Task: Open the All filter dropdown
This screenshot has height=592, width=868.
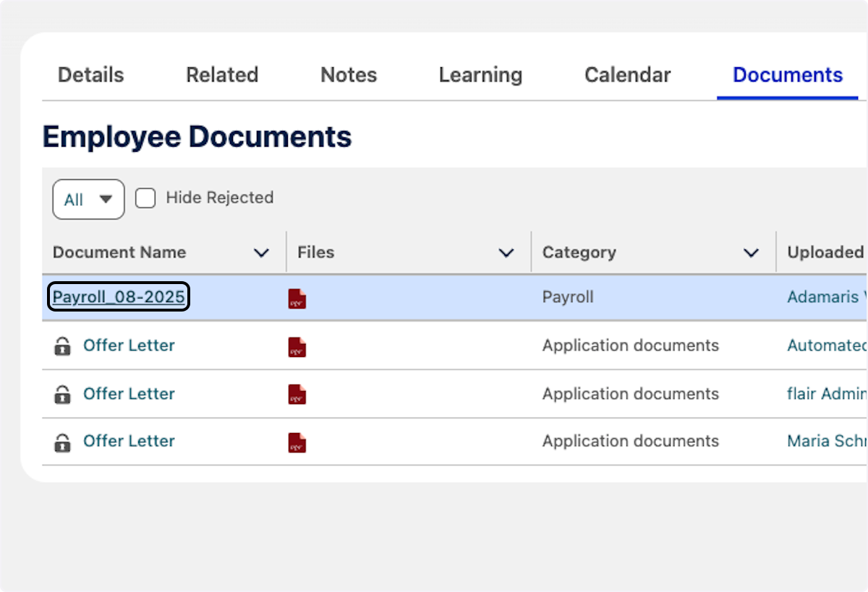Action: click(x=88, y=199)
